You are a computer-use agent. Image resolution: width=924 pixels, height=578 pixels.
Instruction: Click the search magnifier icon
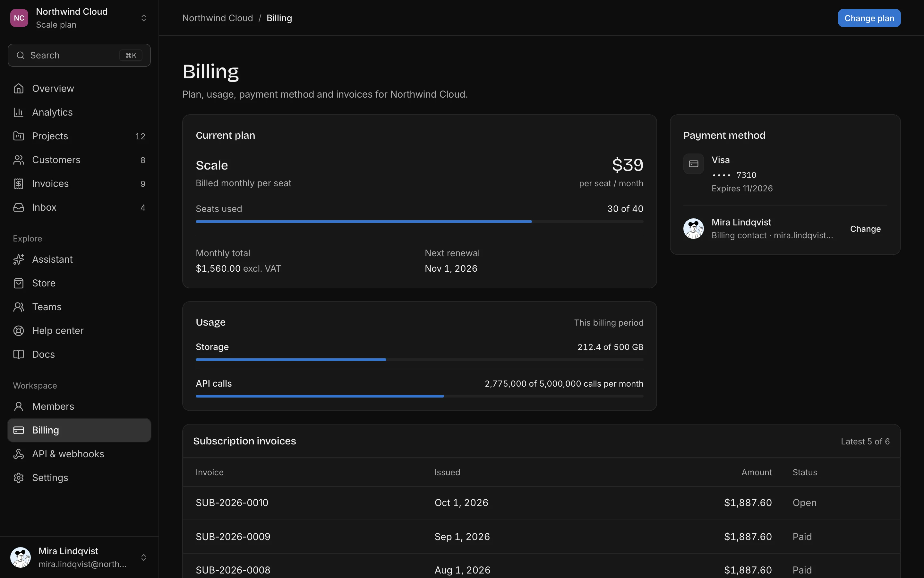coord(21,55)
